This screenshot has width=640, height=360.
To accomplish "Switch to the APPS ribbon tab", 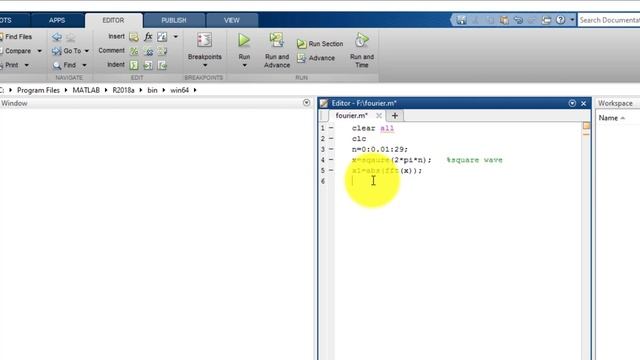I will click(x=57, y=20).
